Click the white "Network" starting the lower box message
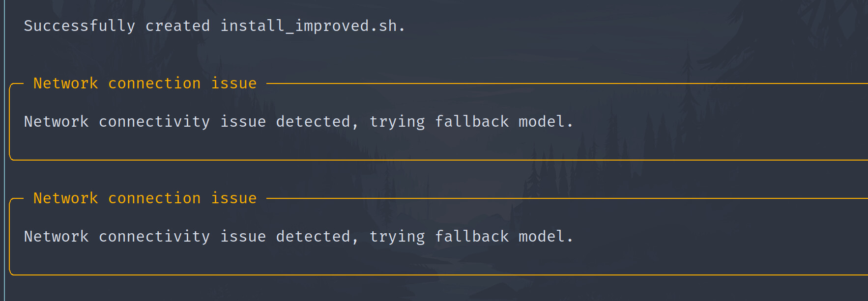 [x=57, y=236]
